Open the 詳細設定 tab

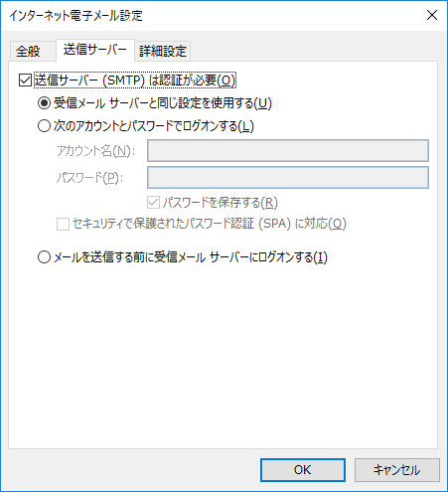pyautogui.click(x=163, y=52)
